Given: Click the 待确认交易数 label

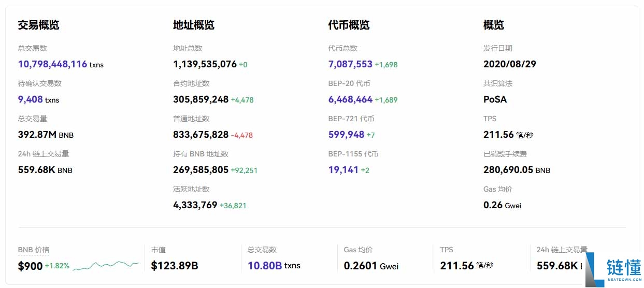Looking at the screenshot, I should [39, 83].
